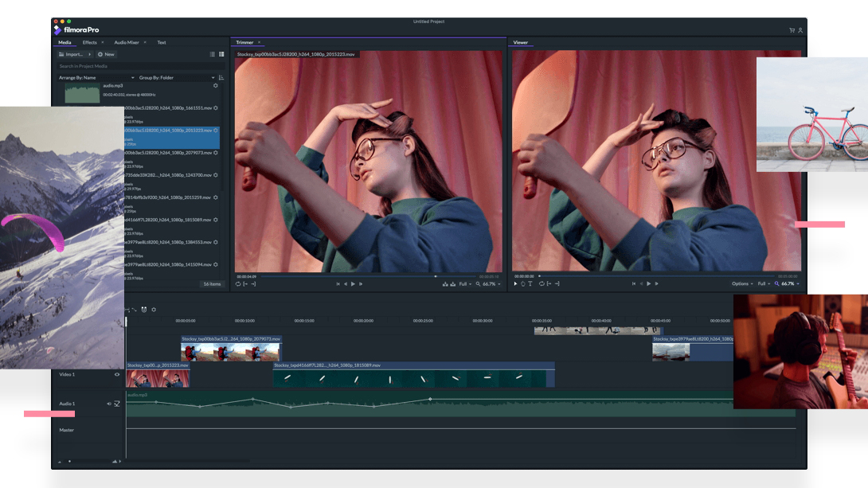
Task: Open gear options for the 1661551.mov clip
Action: pyautogui.click(x=215, y=108)
